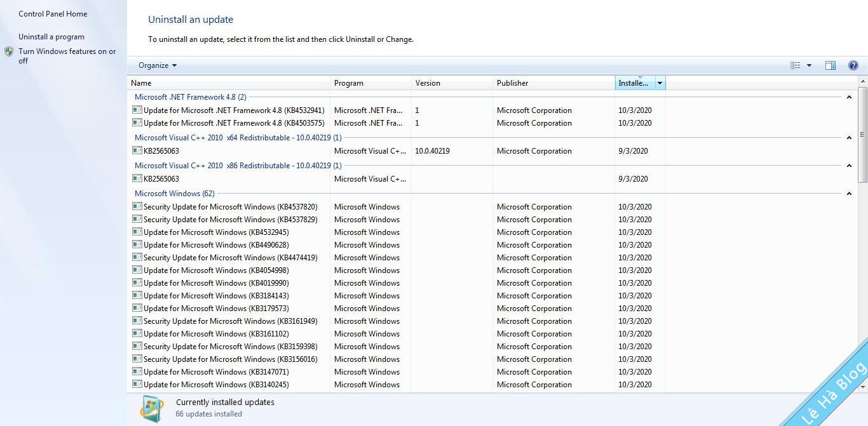This screenshot has height=426, width=868.
Task: Select Update for Microsoft Windows (KB3161102)
Action: pyautogui.click(x=216, y=334)
